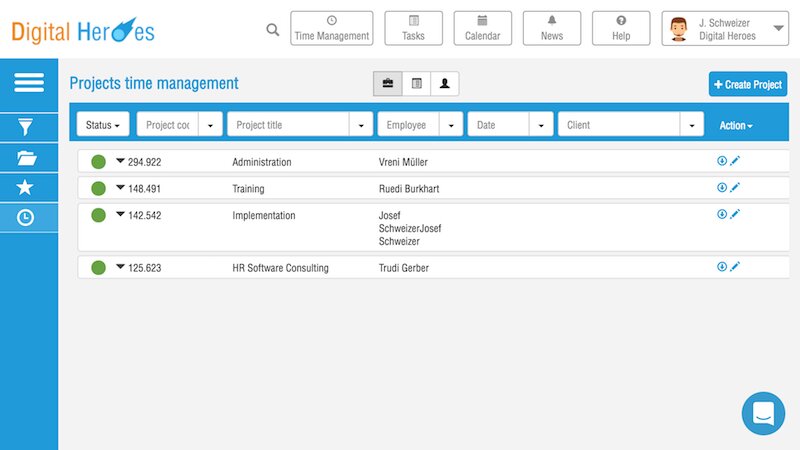Click the search magnifier icon
Image resolution: width=800 pixels, height=450 pixels.
point(273,30)
